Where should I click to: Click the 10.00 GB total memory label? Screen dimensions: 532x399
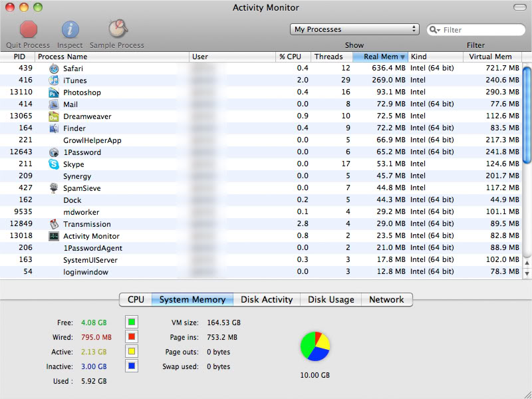[x=315, y=375]
